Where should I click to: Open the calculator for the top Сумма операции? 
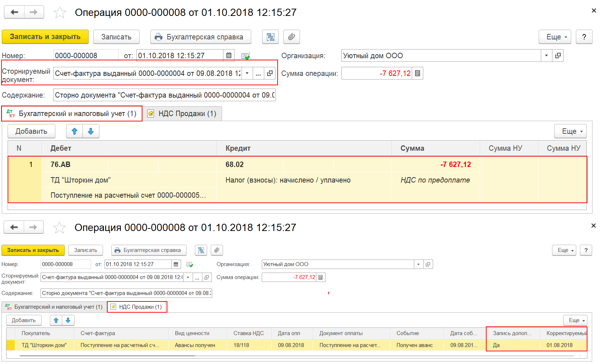pos(418,73)
